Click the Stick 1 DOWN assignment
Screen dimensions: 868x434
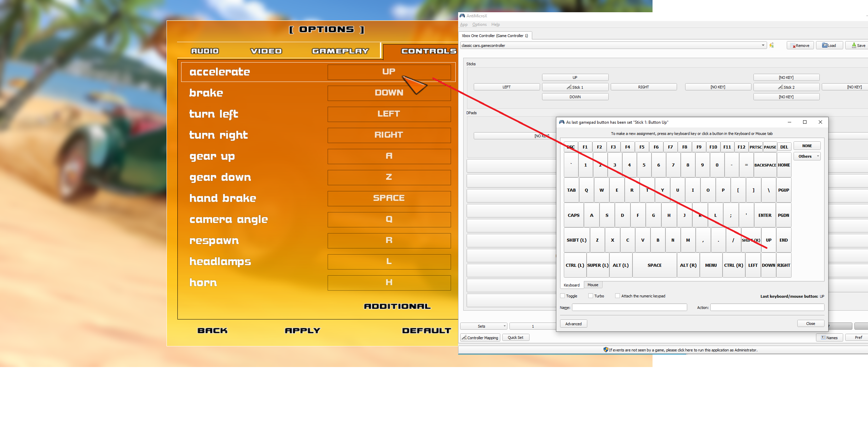[x=575, y=97]
